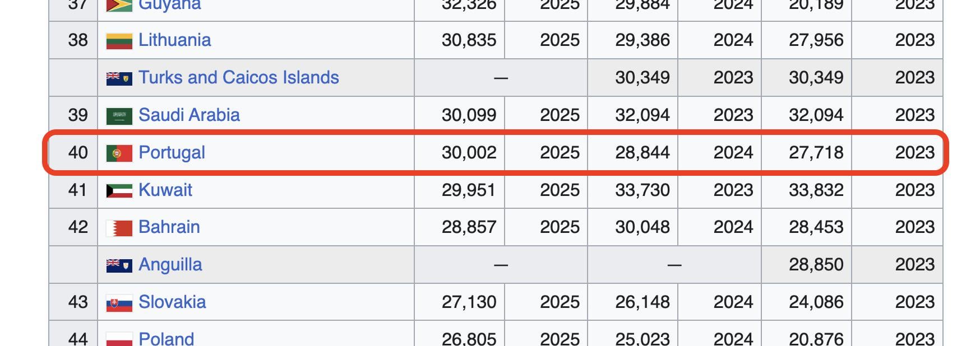Click the Guyana flag icon

(x=119, y=6)
